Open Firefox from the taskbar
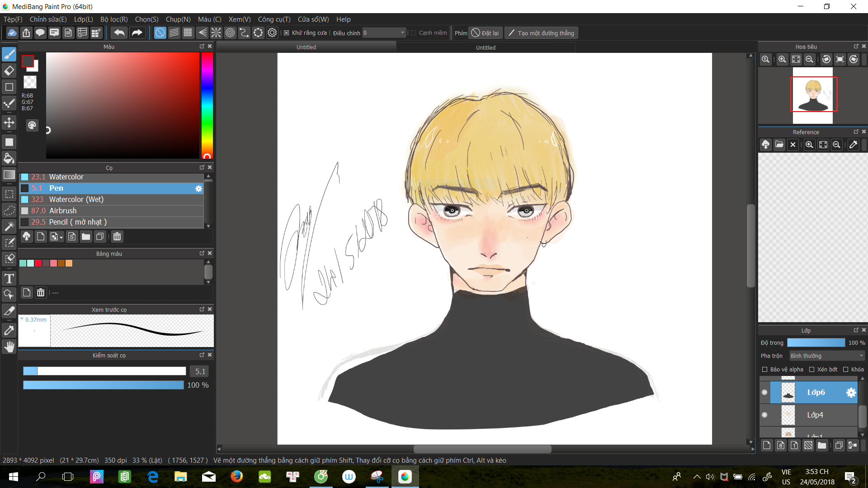The width and height of the screenshot is (868, 488). [x=236, y=477]
